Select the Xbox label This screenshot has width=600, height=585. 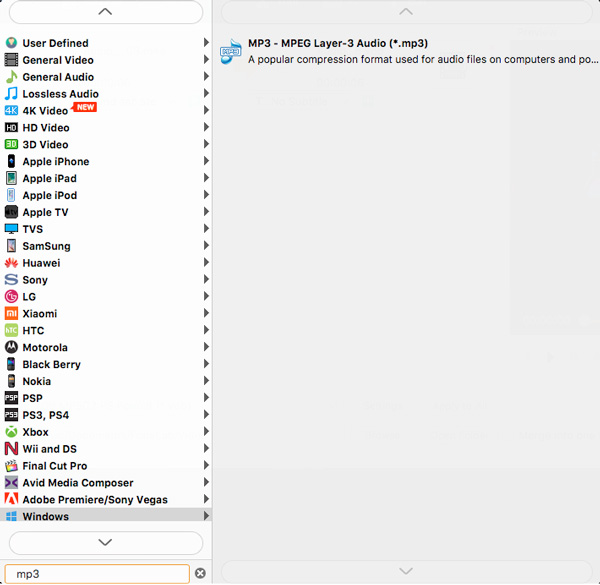coord(36,432)
